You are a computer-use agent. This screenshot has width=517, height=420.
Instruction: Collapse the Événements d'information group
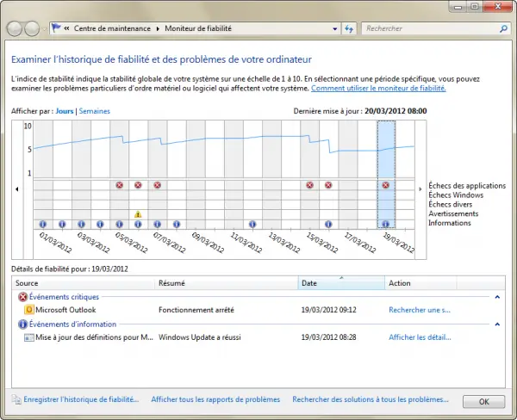[497, 324]
